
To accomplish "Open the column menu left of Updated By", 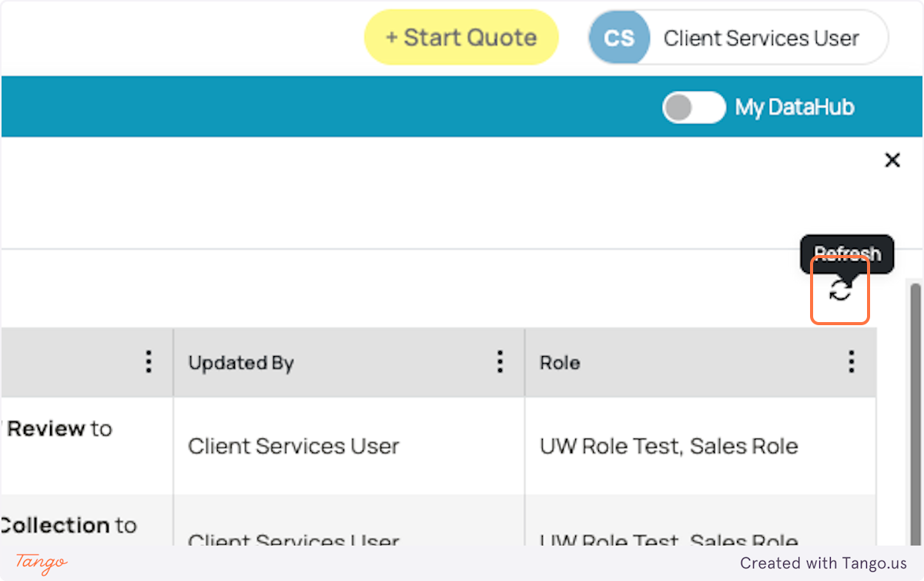I will (149, 362).
